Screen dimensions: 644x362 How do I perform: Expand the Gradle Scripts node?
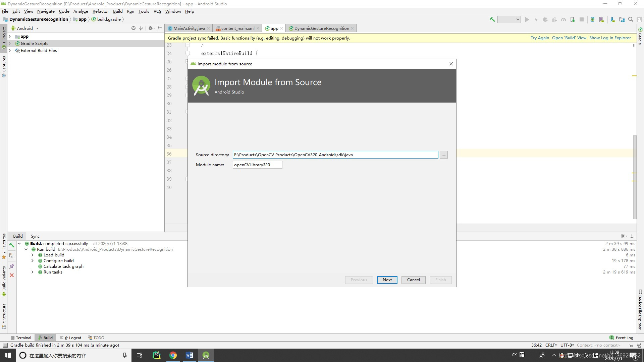pos(10,44)
